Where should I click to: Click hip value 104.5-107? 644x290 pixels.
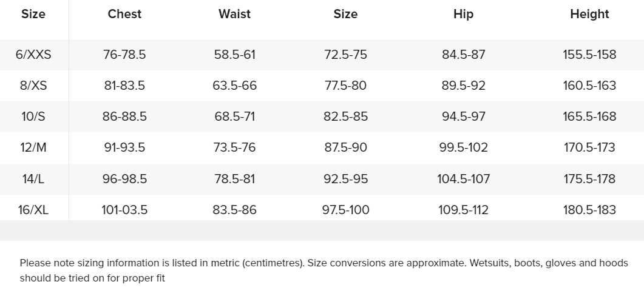pyautogui.click(x=463, y=179)
